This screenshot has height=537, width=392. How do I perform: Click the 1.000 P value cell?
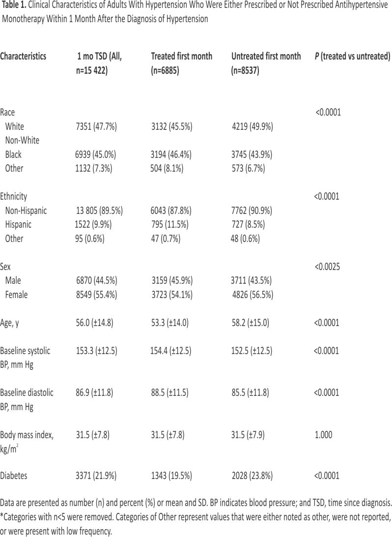(323, 434)
